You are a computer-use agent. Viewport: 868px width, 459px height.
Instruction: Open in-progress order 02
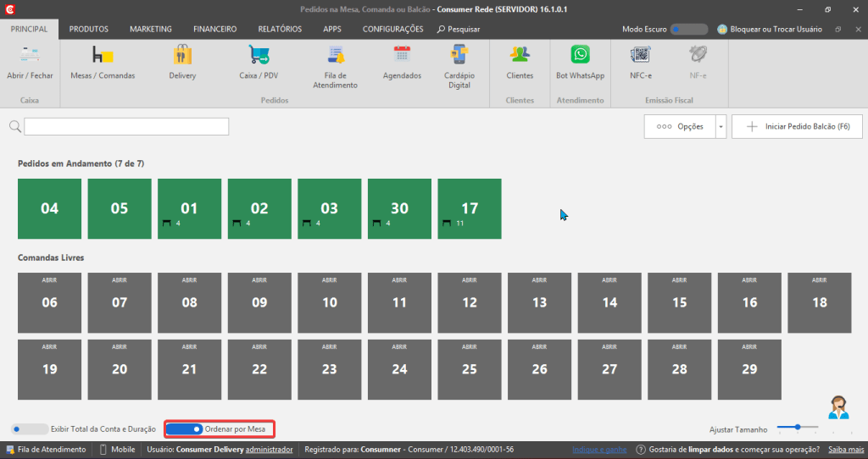(x=259, y=208)
